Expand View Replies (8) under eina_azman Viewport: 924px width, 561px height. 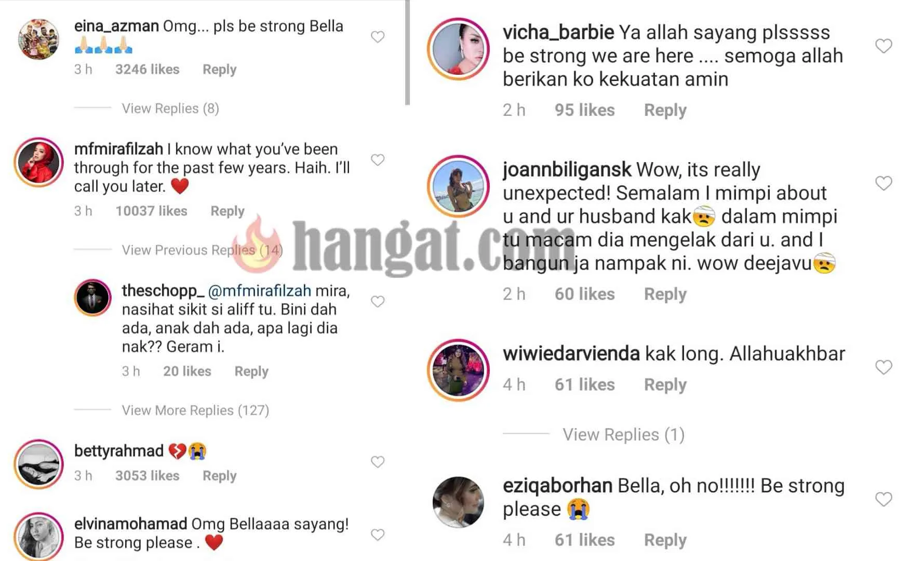point(170,108)
